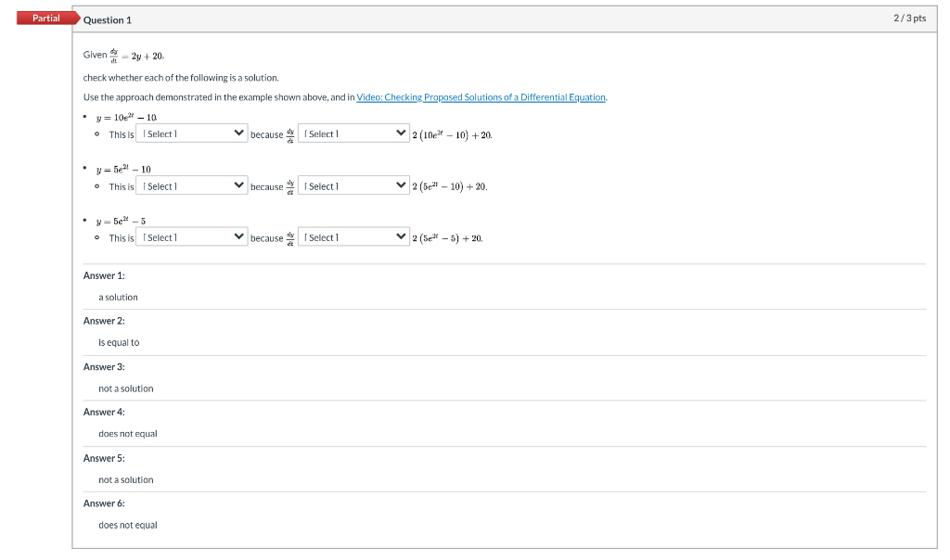
Task: Click 'does not equal' under Answer 6
Action: tap(128, 525)
